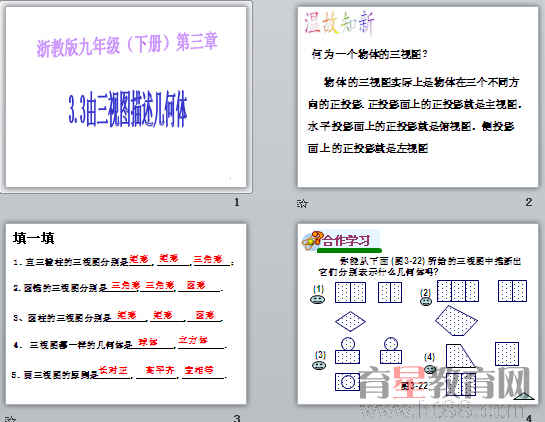
Task: Select slide 1 title thumbnail 3.3由三视图描述几何体
Action: pyautogui.click(x=126, y=97)
